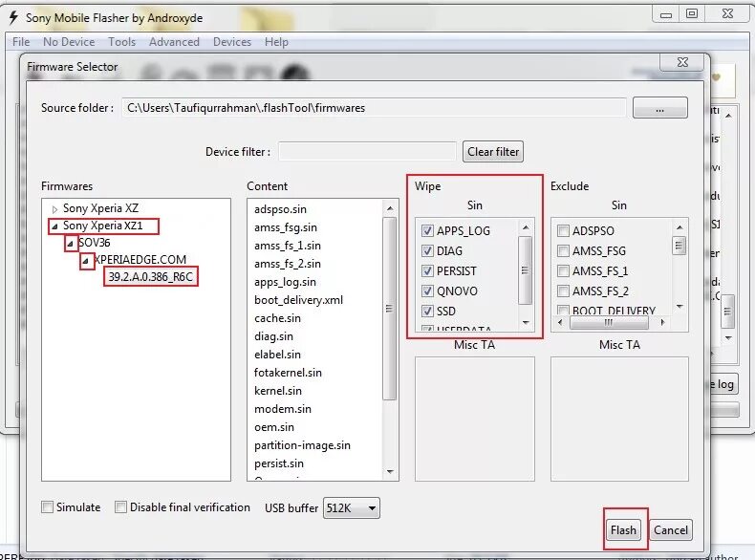Click the Content list scrollbar thumb

click(390, 308)
